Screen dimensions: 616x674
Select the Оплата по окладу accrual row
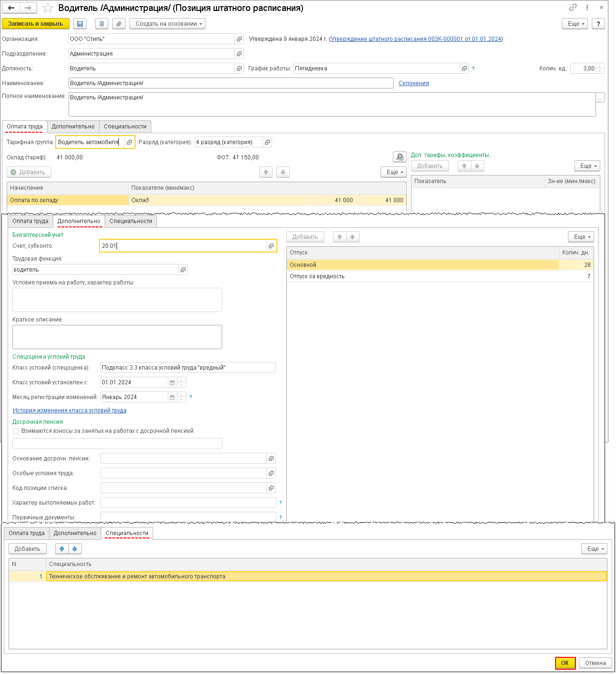click(207, 200)
